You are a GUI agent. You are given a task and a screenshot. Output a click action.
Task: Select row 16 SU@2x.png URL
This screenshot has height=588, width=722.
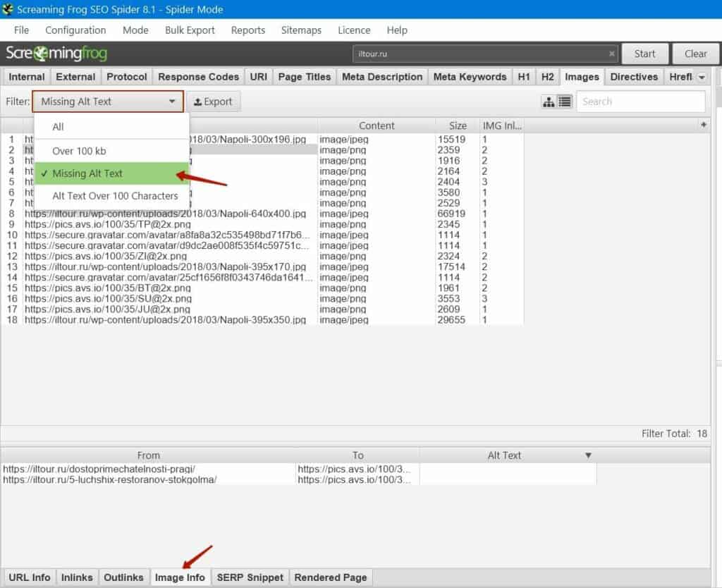coord(108,298)
